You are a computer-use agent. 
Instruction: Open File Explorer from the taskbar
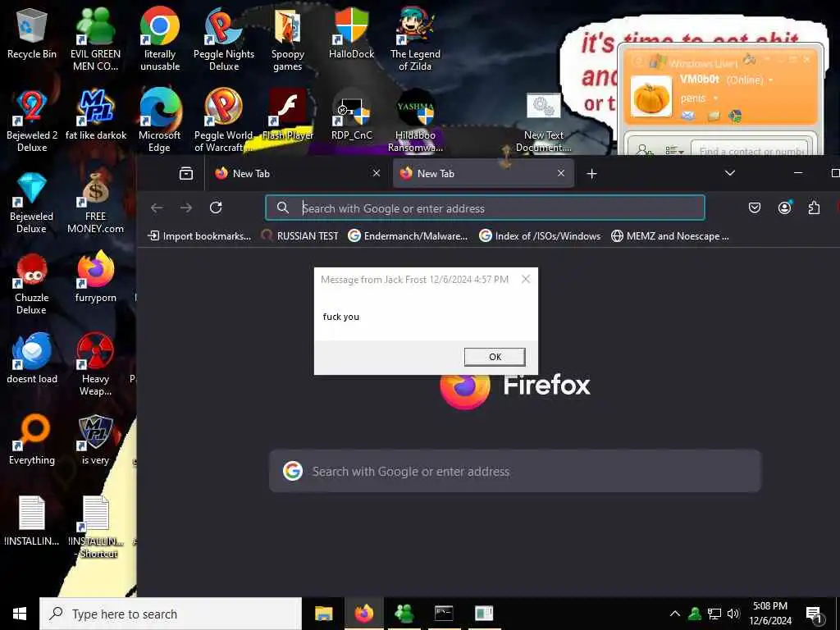pyautogui.click(x=323, y=614)
